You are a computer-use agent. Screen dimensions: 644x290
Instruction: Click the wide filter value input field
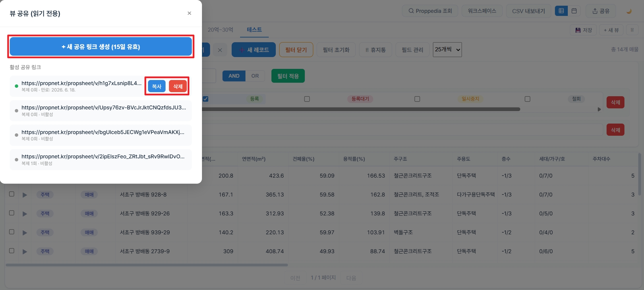402,130
